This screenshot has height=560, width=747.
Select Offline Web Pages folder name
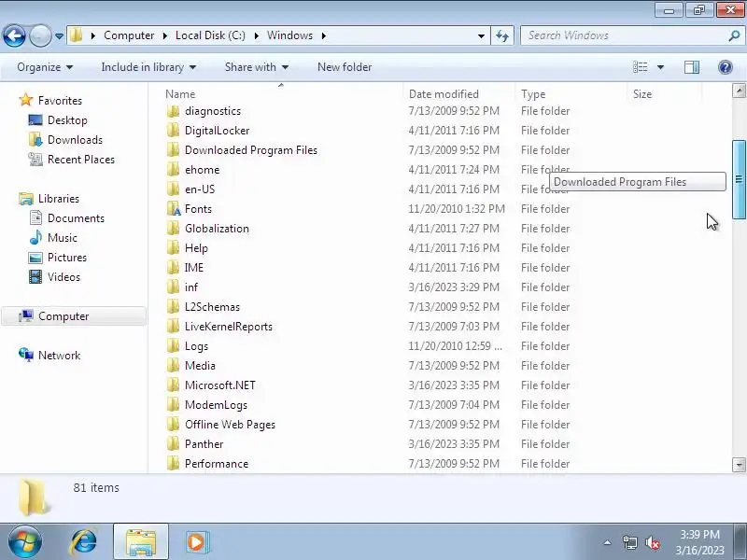(230, 425)
